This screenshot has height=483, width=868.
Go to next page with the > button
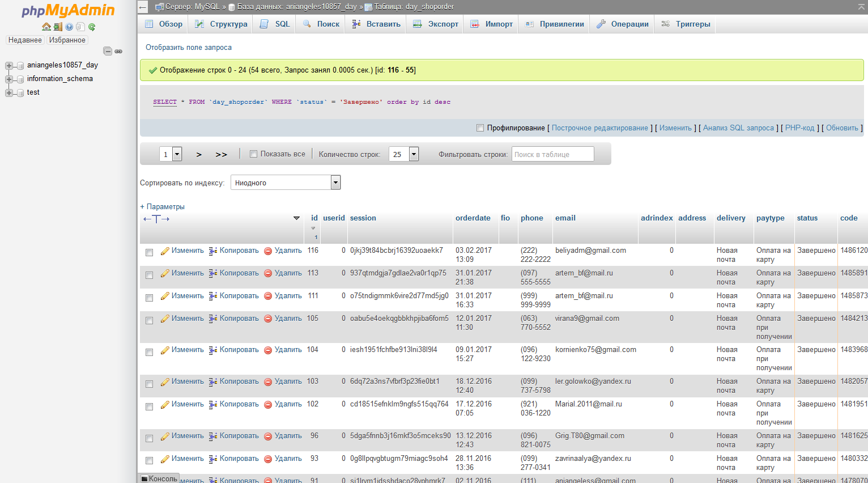(199, 154)
